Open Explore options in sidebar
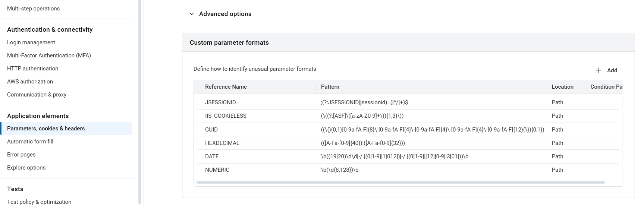 coord(26,168)
